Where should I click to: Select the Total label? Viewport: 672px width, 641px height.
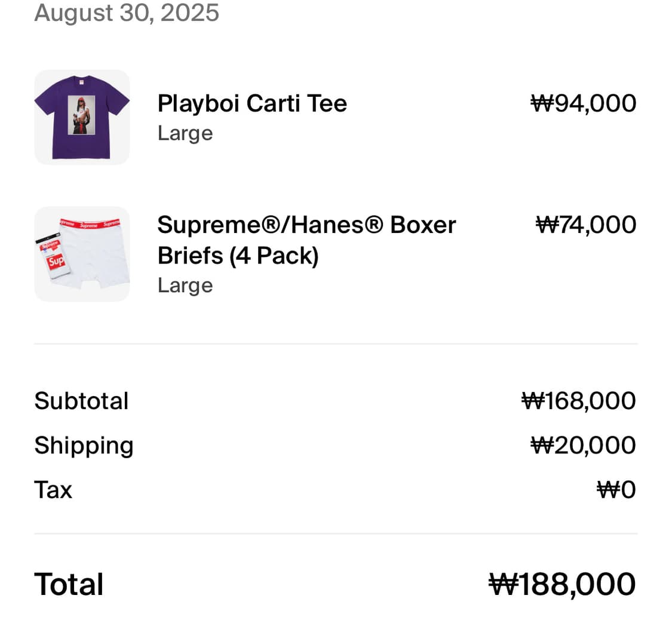pyautogui.click(x=69, y=584)
